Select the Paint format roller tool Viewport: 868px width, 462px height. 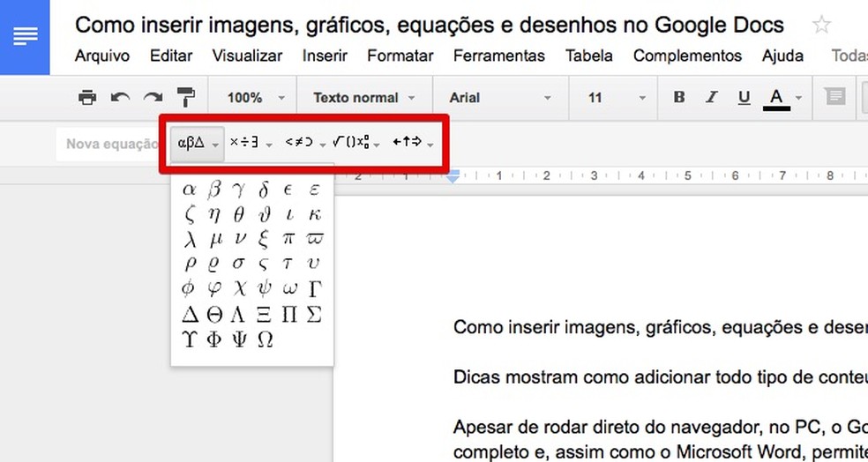pyautogui.click(x=186, y=97)
